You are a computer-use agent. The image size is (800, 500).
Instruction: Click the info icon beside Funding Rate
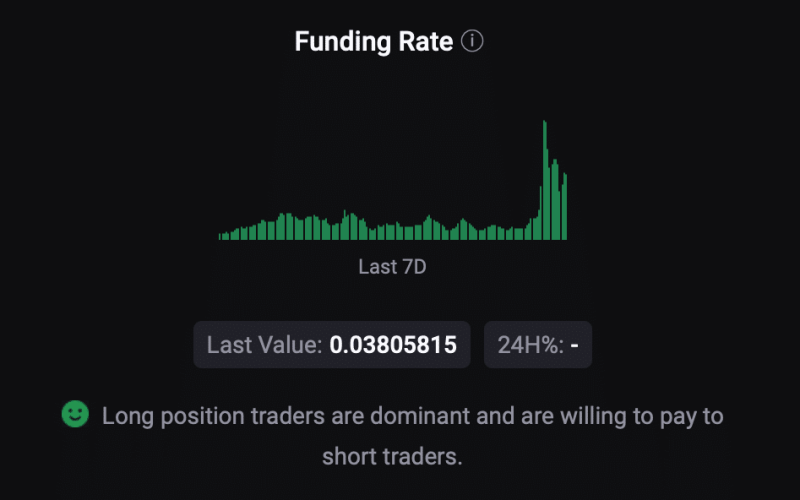[473, 42]
